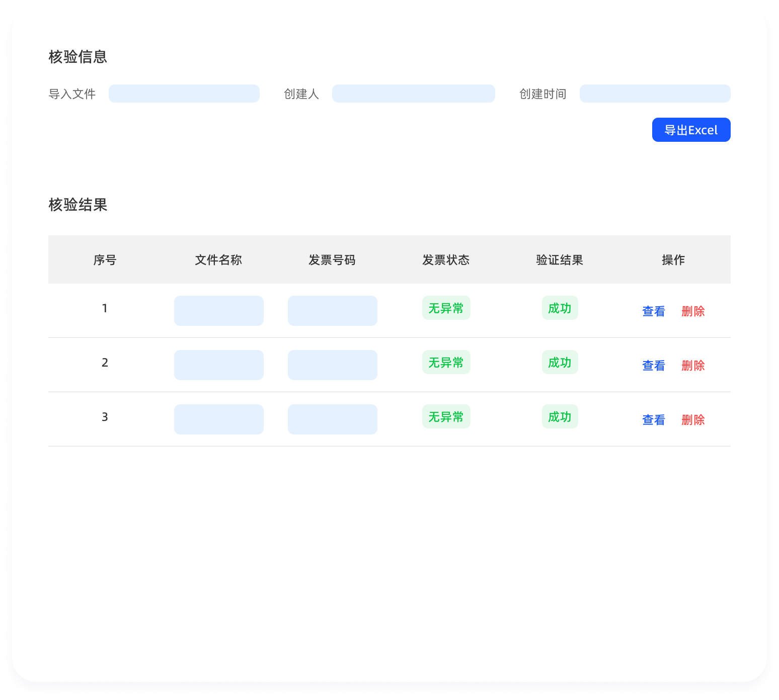The height and width of the screenshot is (700, 779).
Task: Click the 导出Excel button
Action: [x=691, y=130]
